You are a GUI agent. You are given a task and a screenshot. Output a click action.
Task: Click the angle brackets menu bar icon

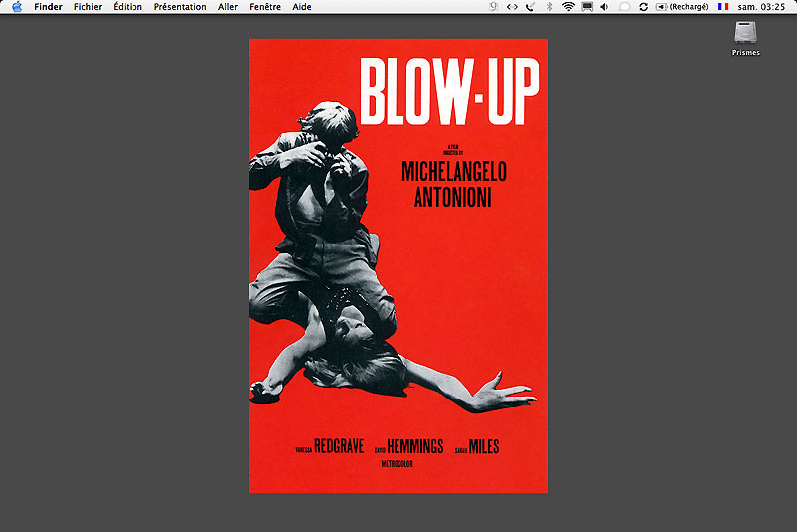tap(512, 7)
